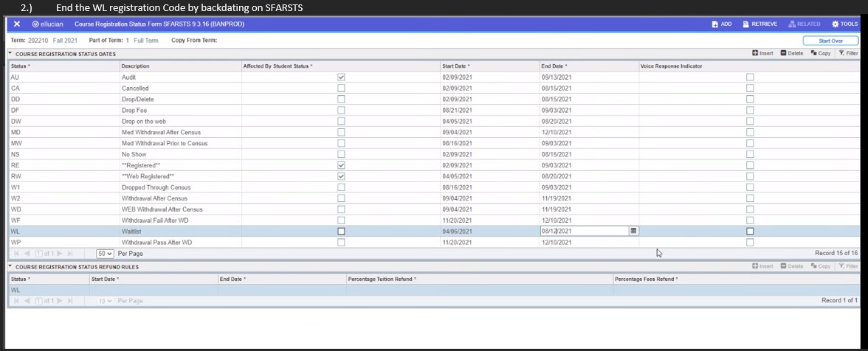Click Insert in Course Registration Status Dates

[x=762, y=53]
